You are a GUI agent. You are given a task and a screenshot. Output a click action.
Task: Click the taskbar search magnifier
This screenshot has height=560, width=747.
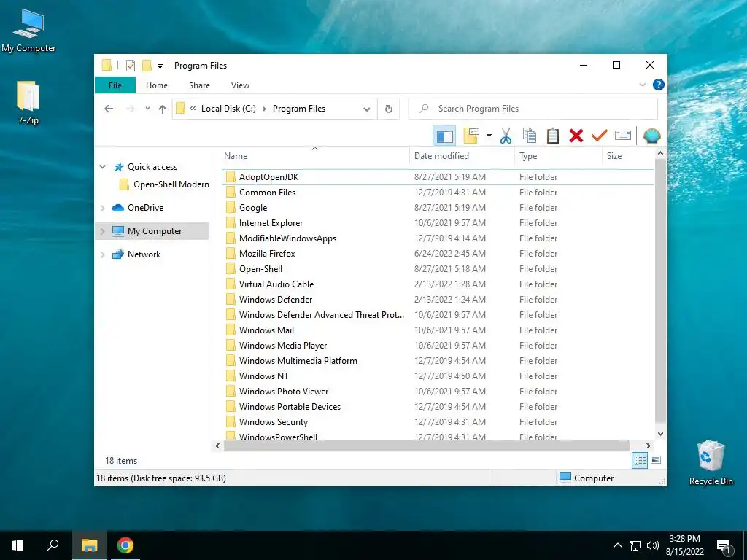coord(53,545)
